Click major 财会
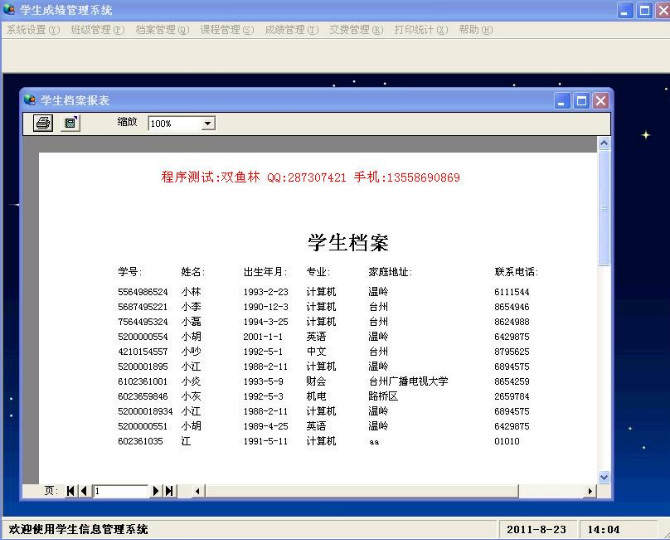Image resolution: width=670 pixels, height=540 pixels. pos(316,381)
